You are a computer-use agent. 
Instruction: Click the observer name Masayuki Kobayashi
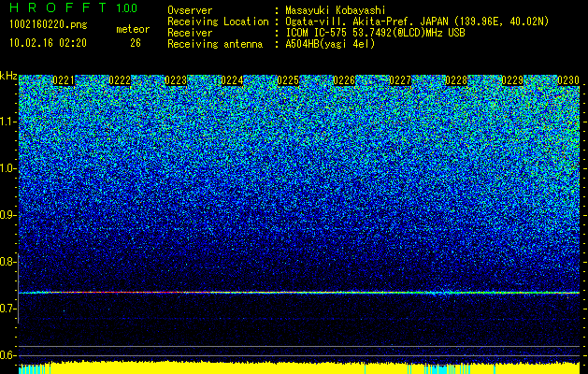(x=336, y=10)
